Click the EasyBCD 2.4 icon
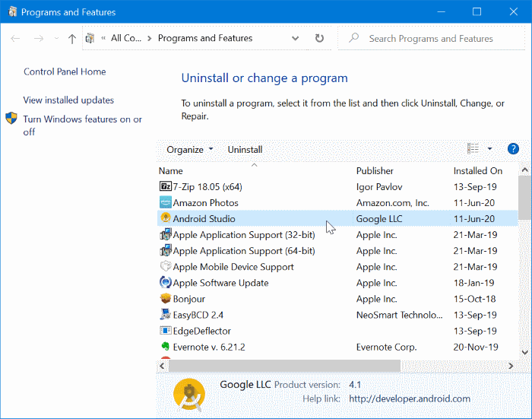Viewport: 532px width, 419px height. [x=165, y=314]
